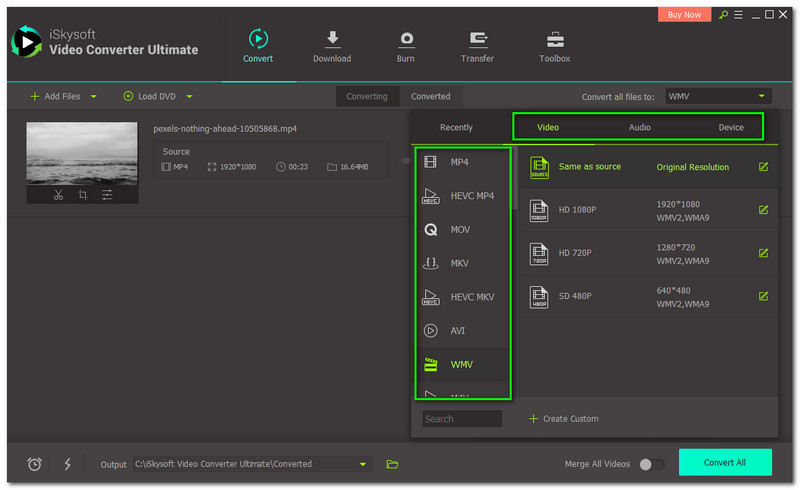
Task: Click the alarm clock scheduler icon
Action: 35,464
